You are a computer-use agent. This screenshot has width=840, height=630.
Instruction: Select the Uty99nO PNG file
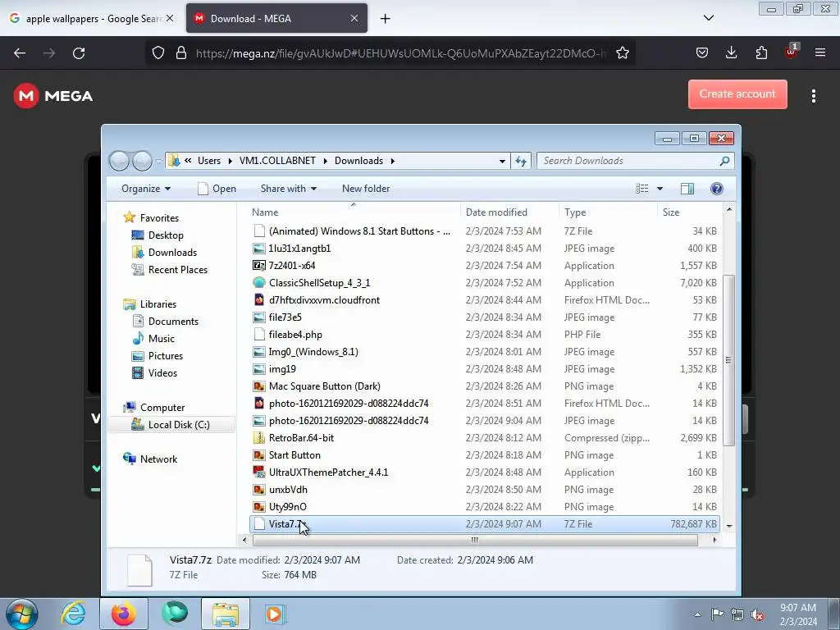[288, 507]
